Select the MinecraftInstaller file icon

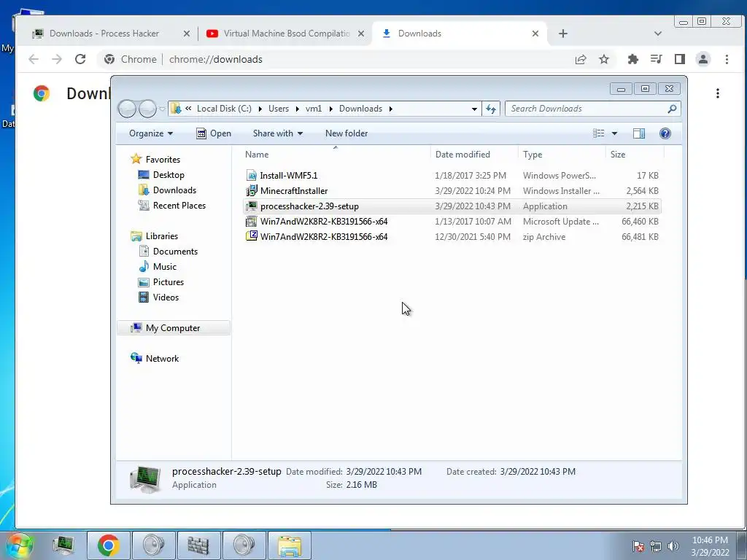251,191
